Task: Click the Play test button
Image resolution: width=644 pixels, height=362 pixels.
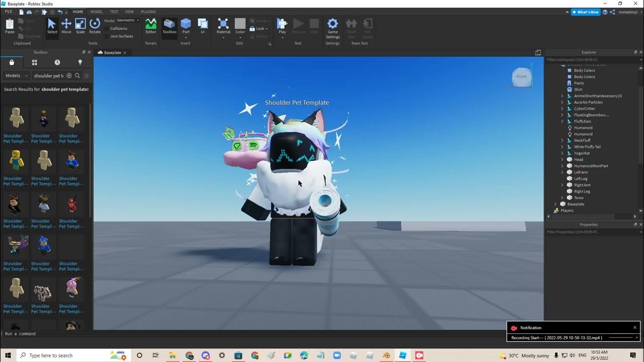Action: 282,27
